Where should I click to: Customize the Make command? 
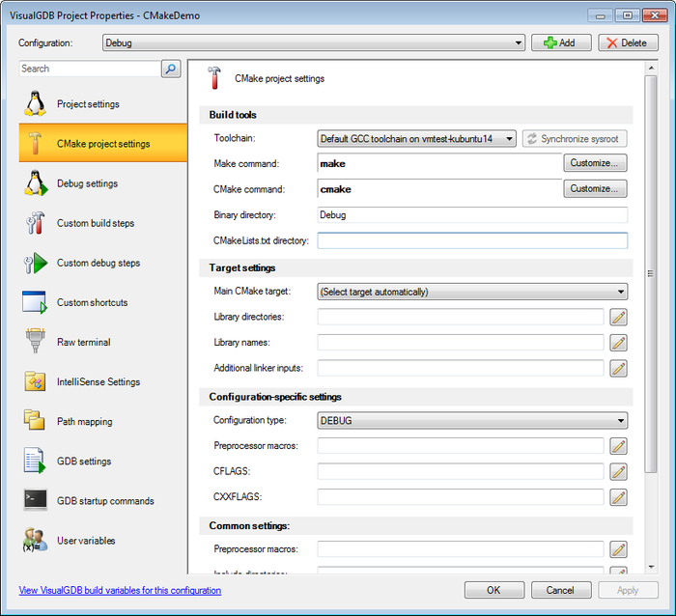595,163
